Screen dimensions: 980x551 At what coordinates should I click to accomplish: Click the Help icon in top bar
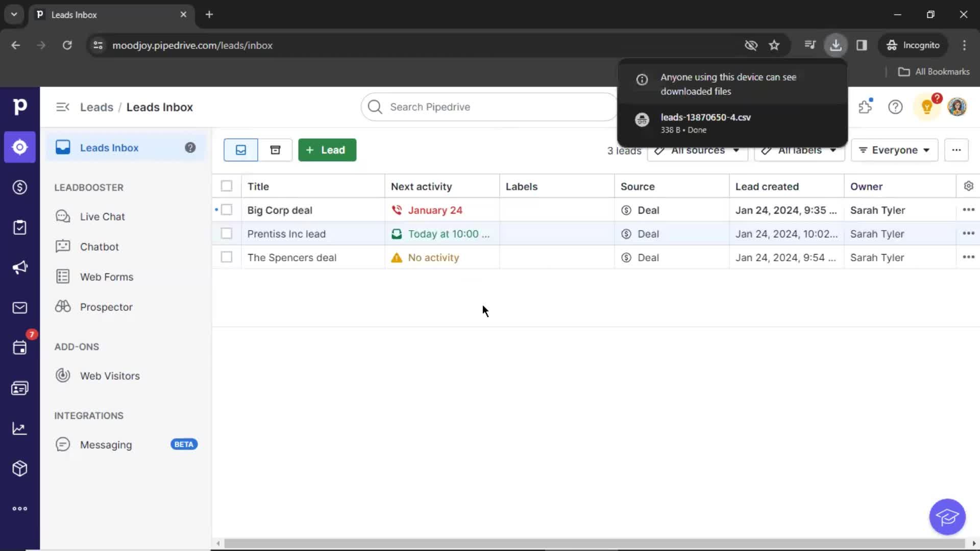(x=895, y=106)
